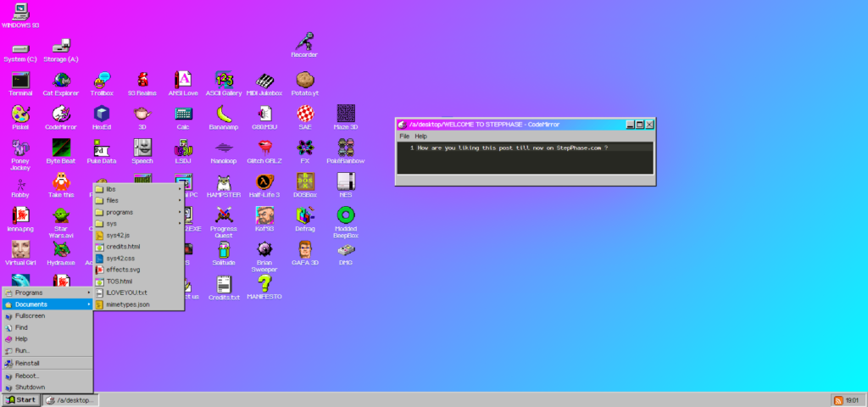
Task: Open effects.svg in the submenu
Action: click(138, 270)
